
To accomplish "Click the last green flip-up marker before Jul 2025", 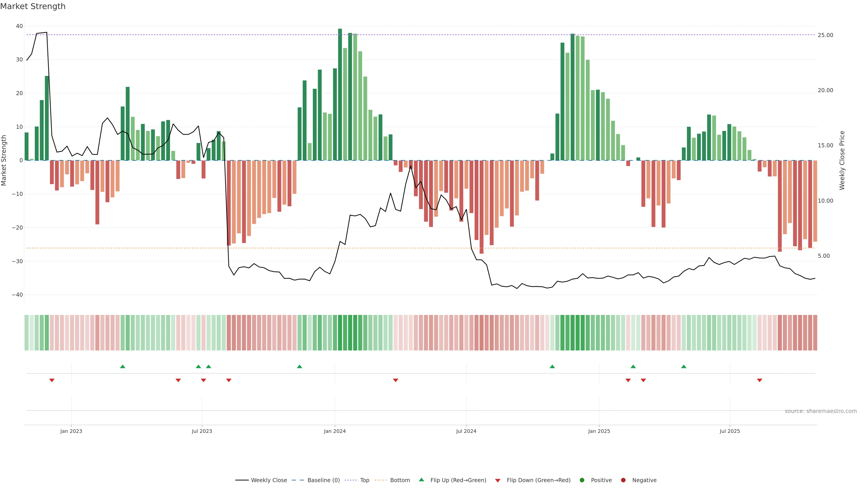I will 684,366.
